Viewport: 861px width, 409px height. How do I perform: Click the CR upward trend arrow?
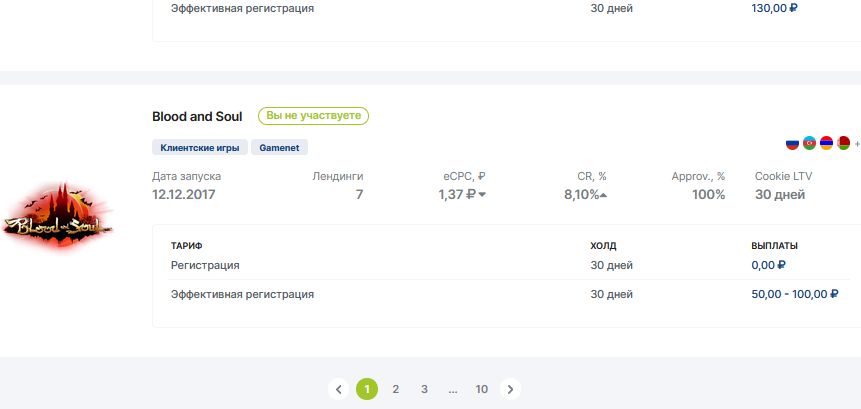pyautogui.click(x=604, y=195)
